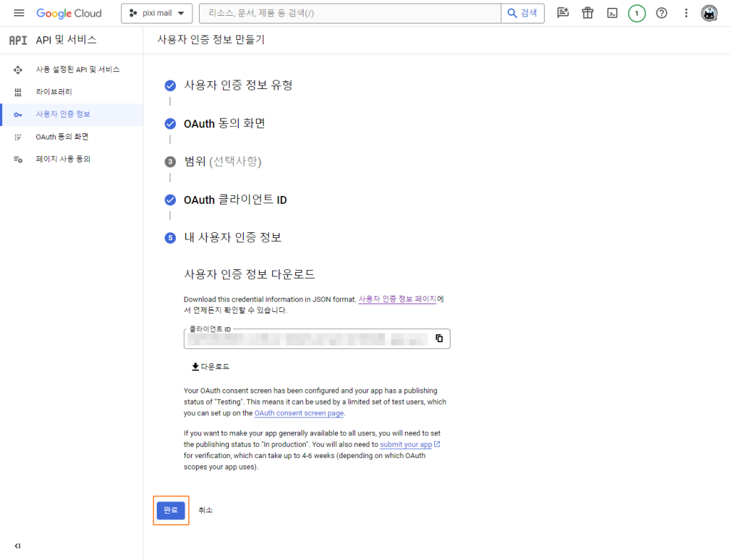Open the pixi mail project selector
The width and height of the screenshot is (730, 560).
point(157,14)
